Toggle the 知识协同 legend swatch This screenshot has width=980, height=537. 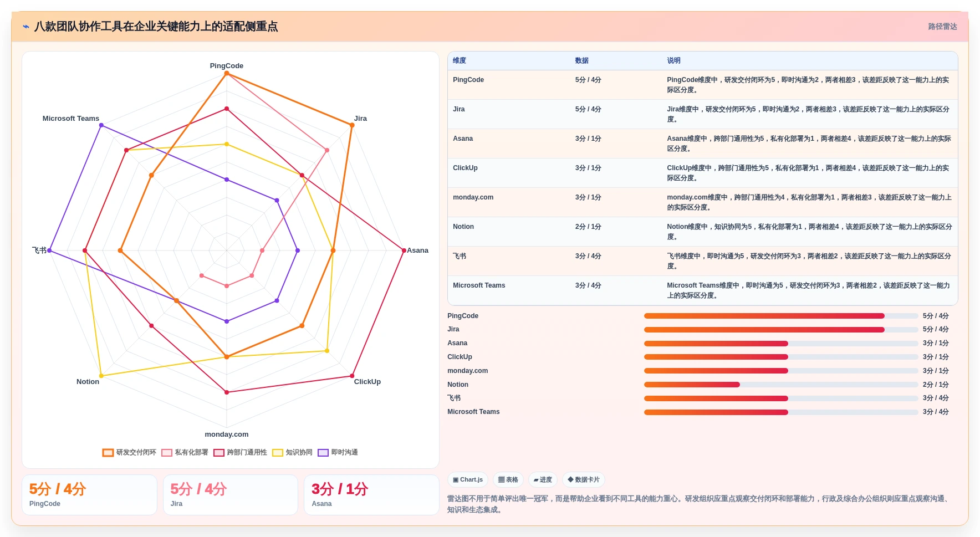point(278,453)
